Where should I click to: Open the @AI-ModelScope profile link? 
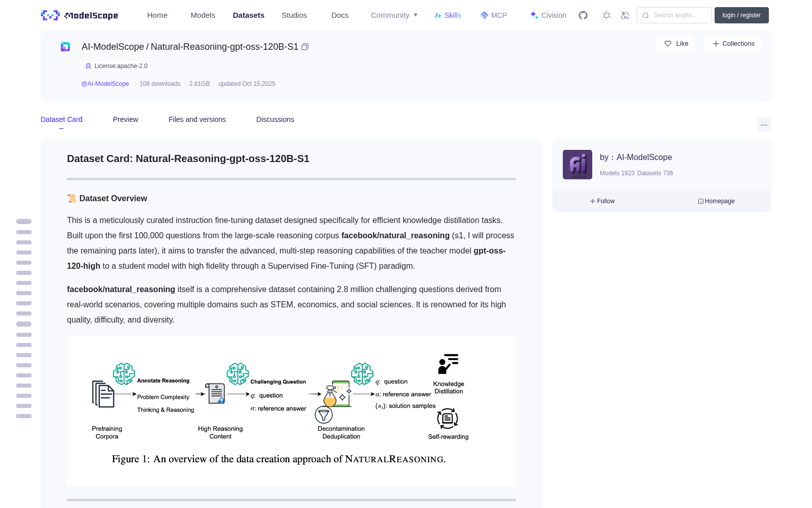click(105, 84)
